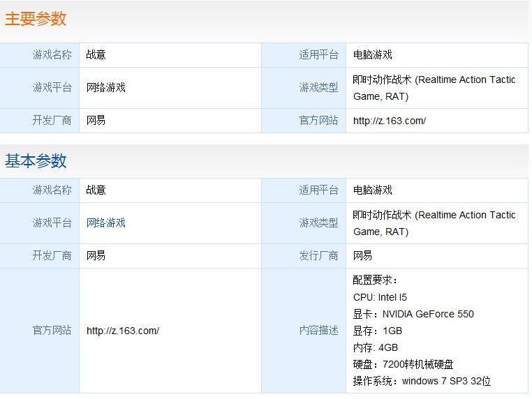This screenshot has height=399, width=532.
Task: Open the 网络游戏 link in 基本参数
Action: [106, 223]
